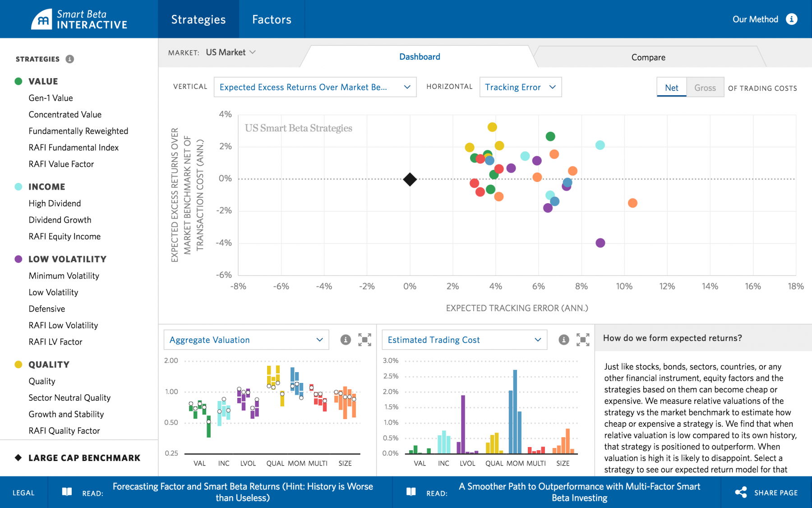
Task: Open the Our Method info icon
Action: point(792,19)
